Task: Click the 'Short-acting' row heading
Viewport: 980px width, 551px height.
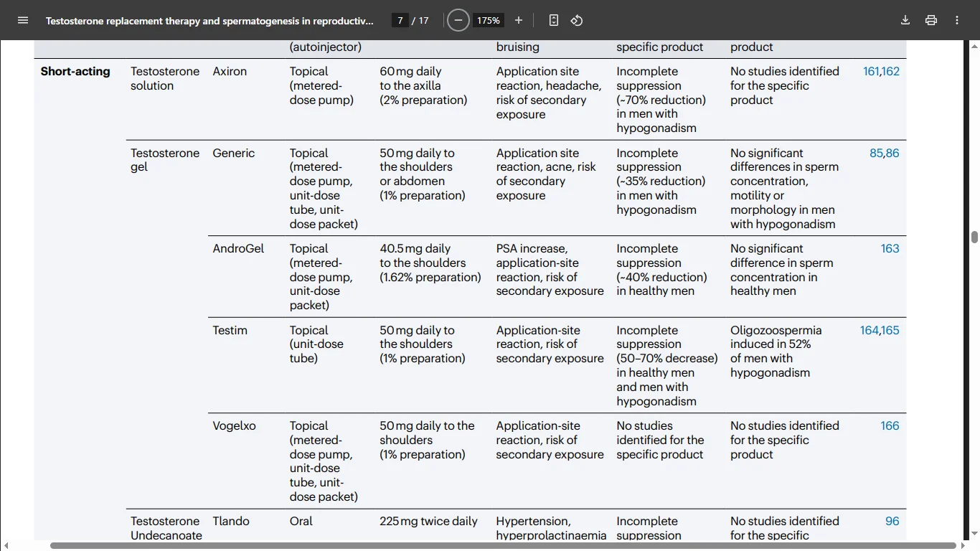Action: click(x=75, y=72)
